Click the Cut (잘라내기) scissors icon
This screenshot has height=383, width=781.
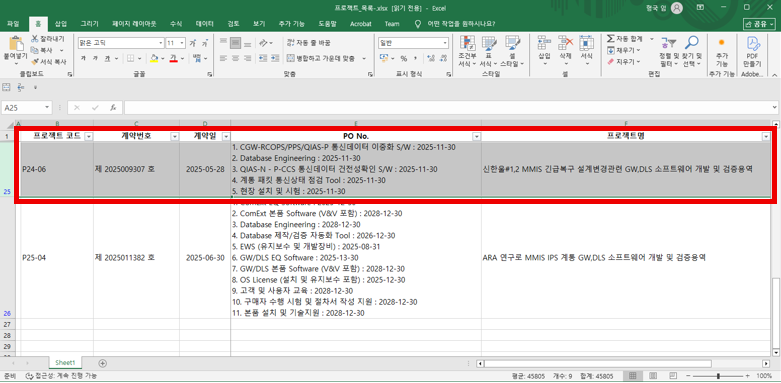tap(34, 39)
